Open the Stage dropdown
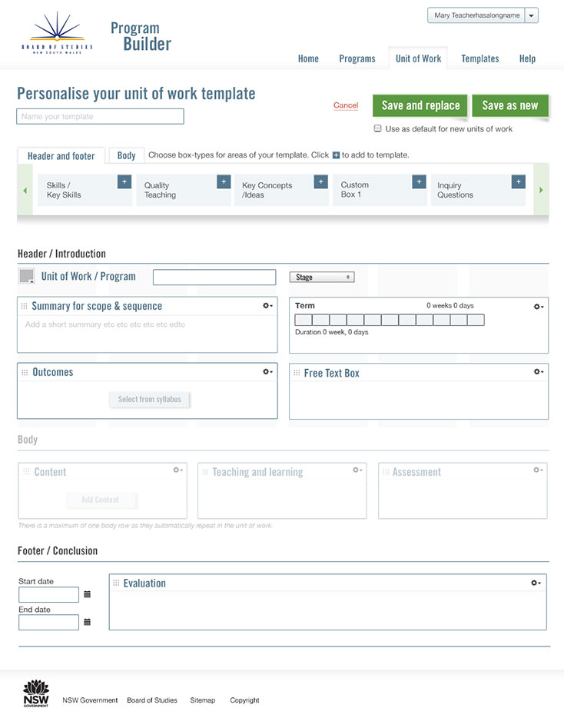Screen dimensions: 564x728 [x=322, y=277]
